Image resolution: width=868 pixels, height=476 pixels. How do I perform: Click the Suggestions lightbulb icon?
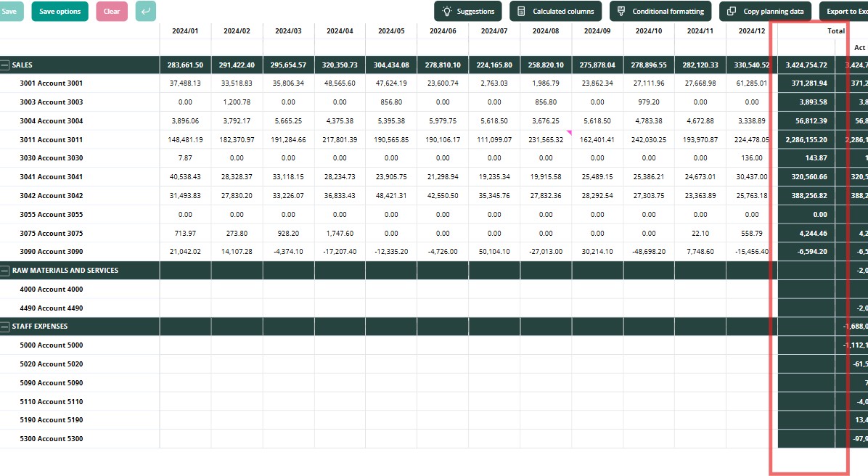click(x=447, y=11)
